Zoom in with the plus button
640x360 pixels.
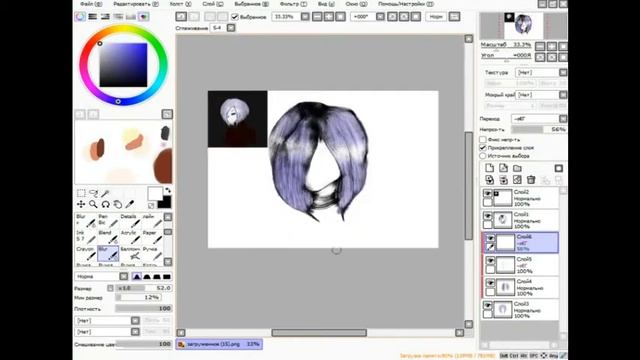(x=329, y=16)
